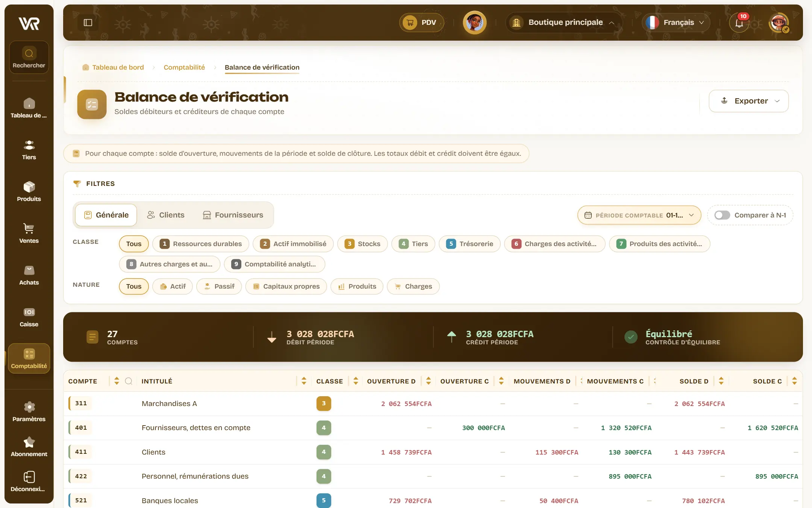Open the Tiers sidebar section

coord(29,150)
